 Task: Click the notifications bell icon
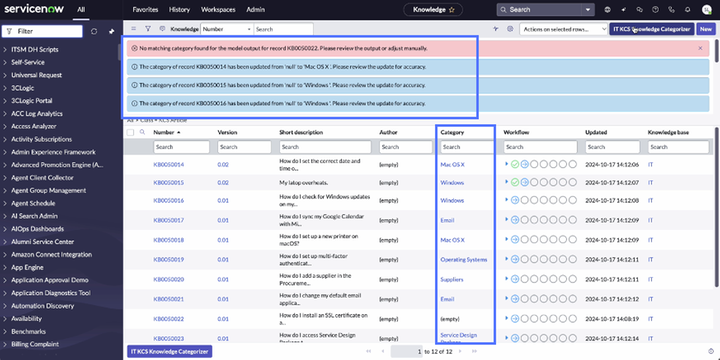(x=687, y=9)
